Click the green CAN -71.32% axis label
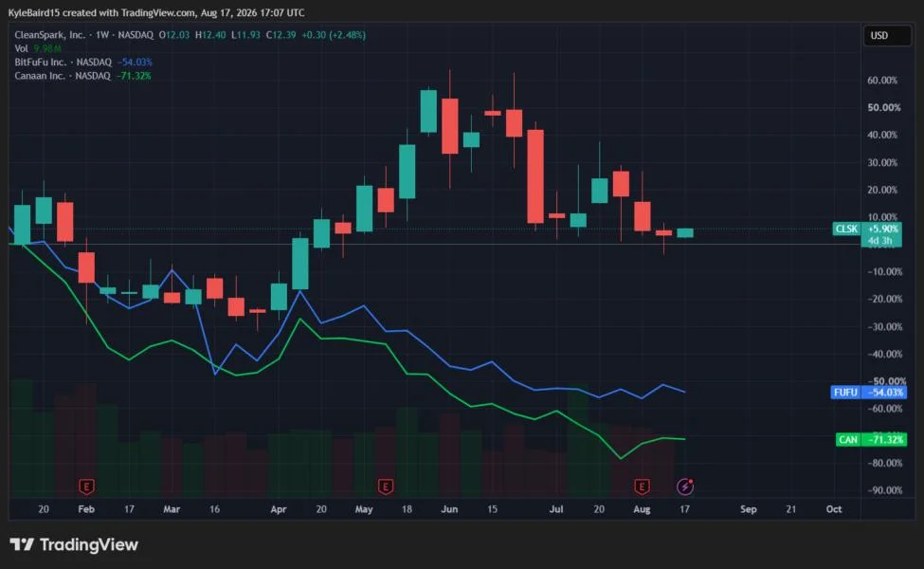Screen dimensions: 924x569 tap(871, 439)
